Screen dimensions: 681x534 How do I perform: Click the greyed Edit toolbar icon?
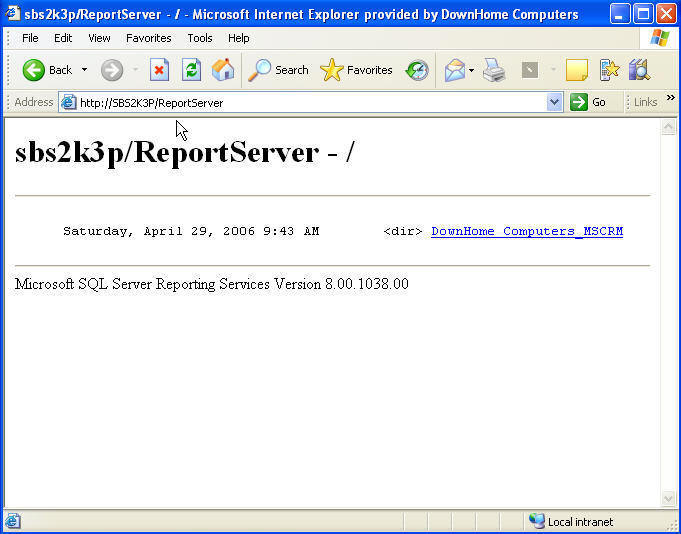tap(530, 70)
